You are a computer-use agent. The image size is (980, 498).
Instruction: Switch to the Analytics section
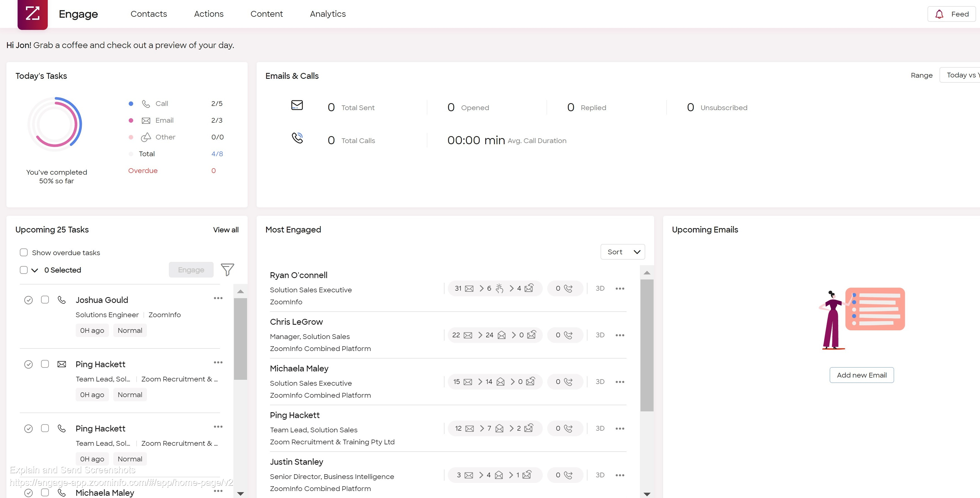pos(328,14)
